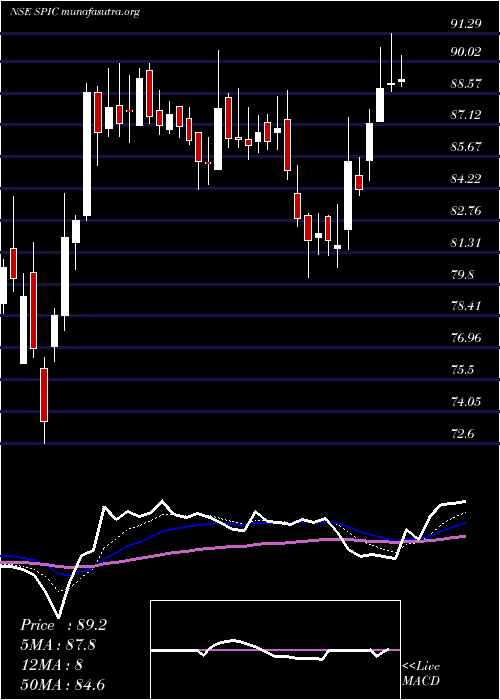
Task: Click the 'Price : 89.2' readout
Action: (x=63, y=625)
